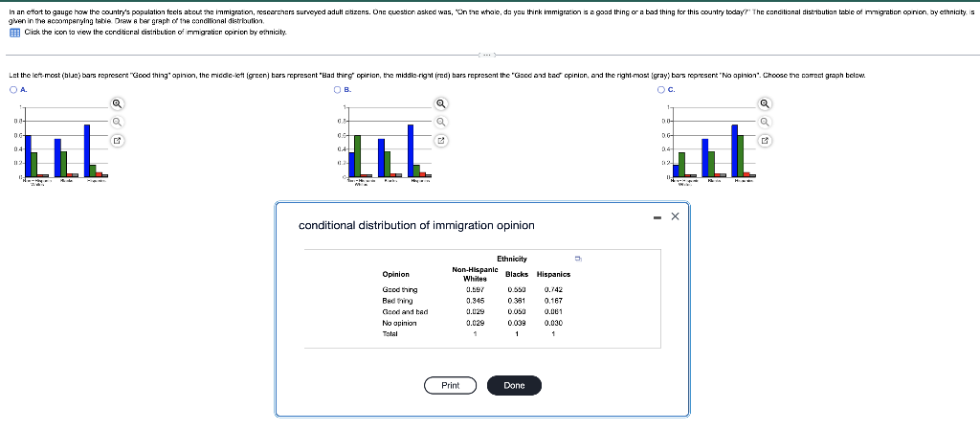Expand the collapsed question divider ellipsis
The height and width of the screenshot is (431, 980).
(x=485, y=55)
